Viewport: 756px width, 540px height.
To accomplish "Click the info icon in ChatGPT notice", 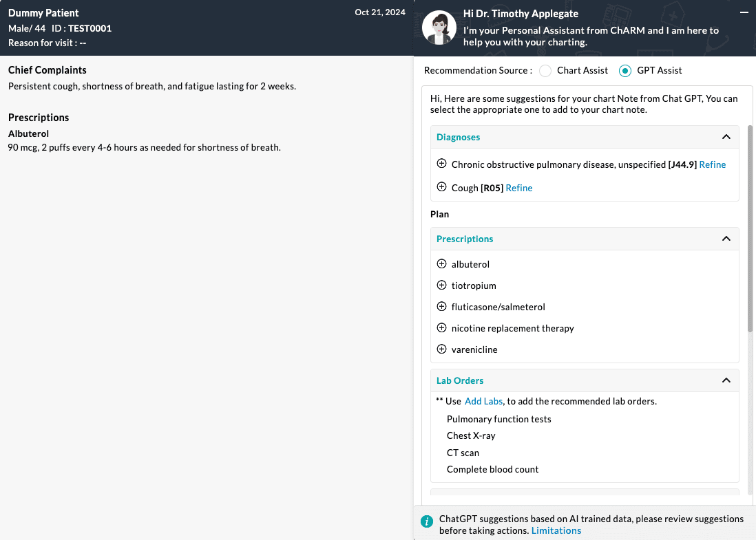I will pos(427,521).
